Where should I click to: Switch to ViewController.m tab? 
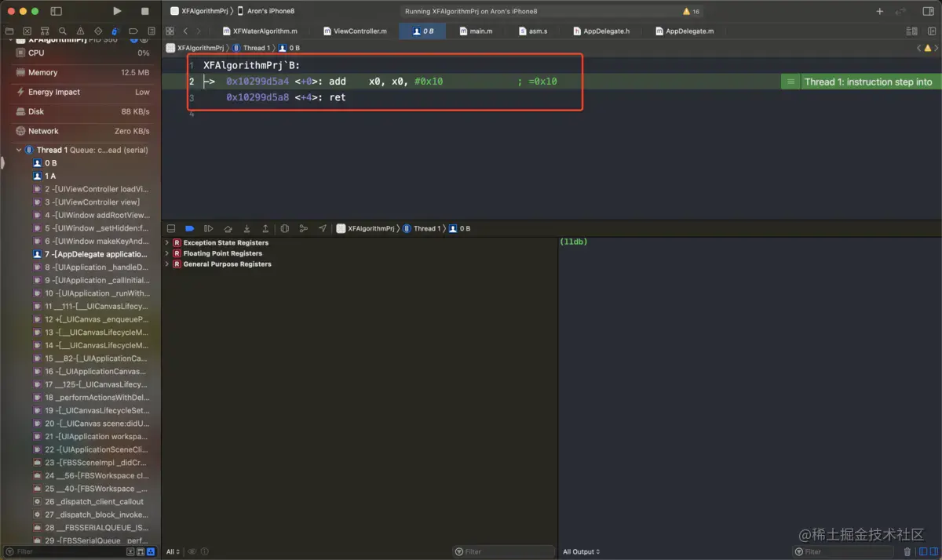tap(355, 31)
